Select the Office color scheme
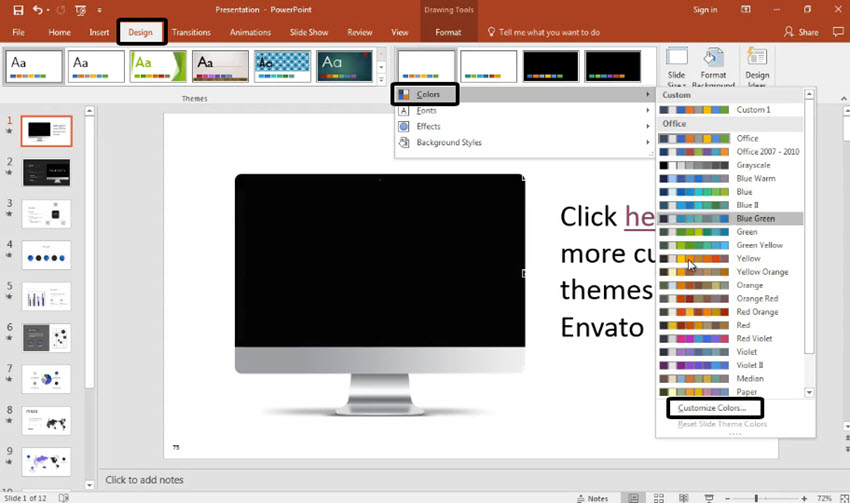 coord(730,138)
